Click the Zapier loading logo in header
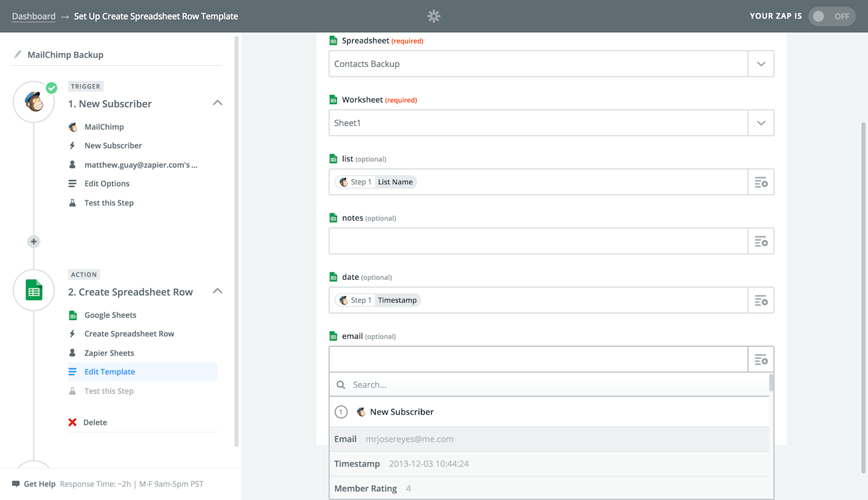 coord(434,16)
